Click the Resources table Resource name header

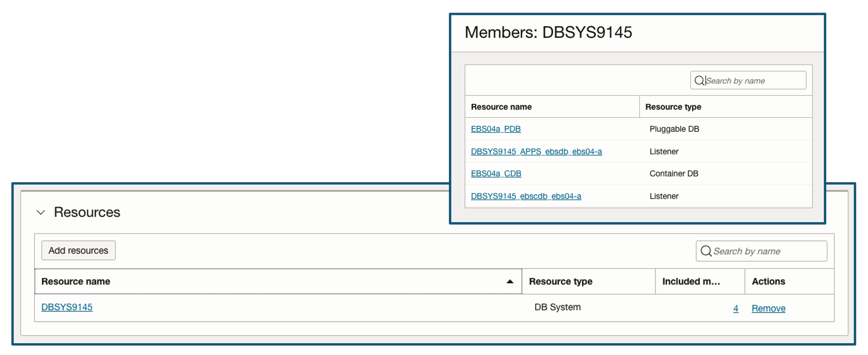[x=76, y=281]
